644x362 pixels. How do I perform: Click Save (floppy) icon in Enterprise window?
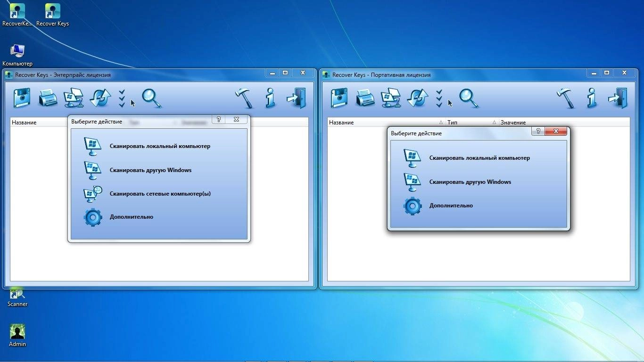22,98
